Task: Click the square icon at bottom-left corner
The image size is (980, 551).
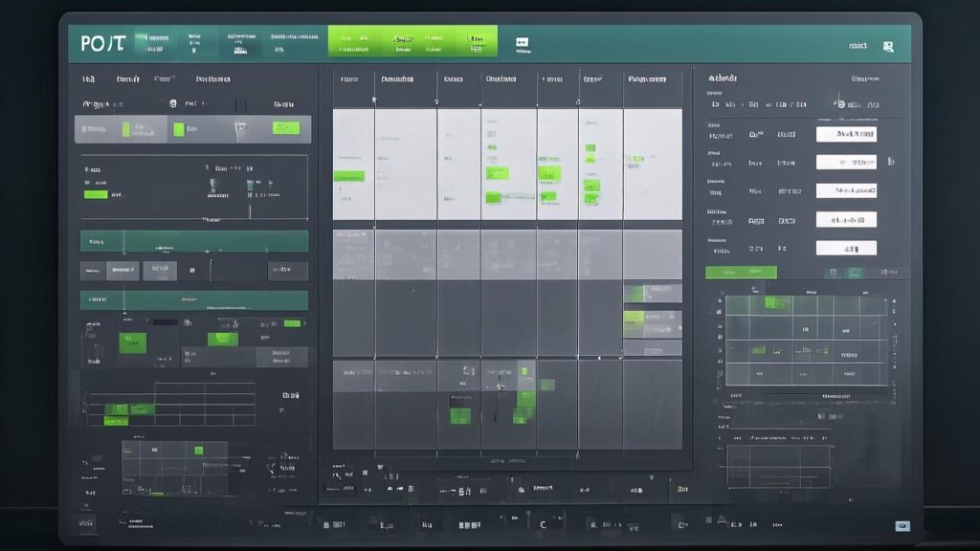Action: tap(83, 523)
